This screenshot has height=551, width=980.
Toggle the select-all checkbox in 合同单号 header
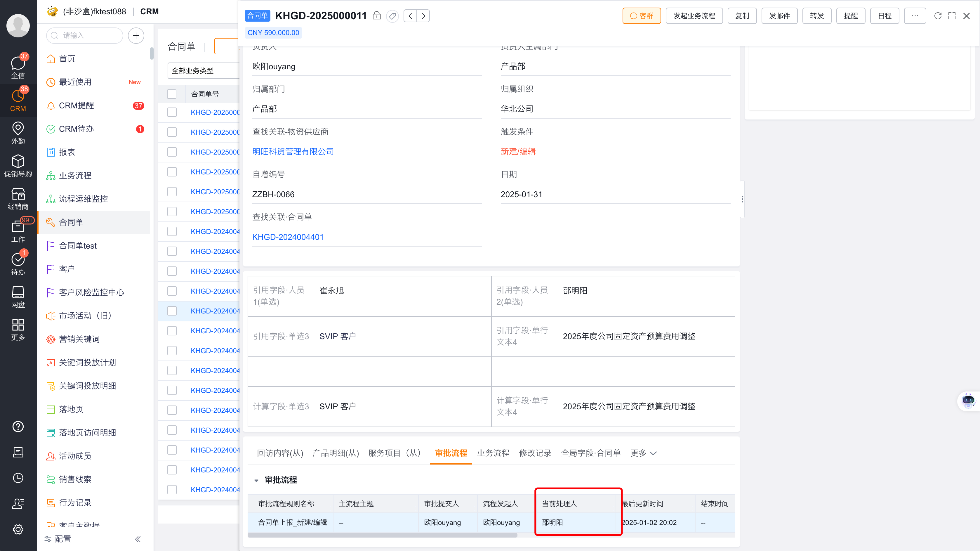coord(172,94)
